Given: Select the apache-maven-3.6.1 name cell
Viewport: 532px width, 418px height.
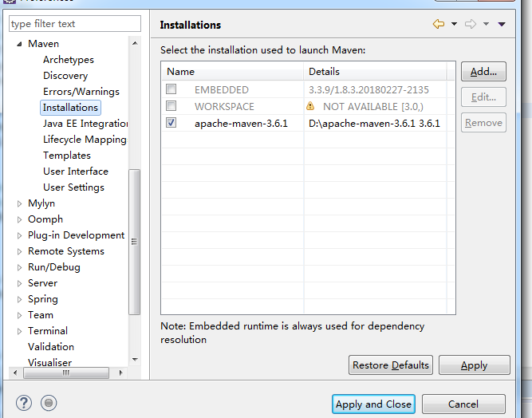Looking at the screenshot, I should coord(241,123).
